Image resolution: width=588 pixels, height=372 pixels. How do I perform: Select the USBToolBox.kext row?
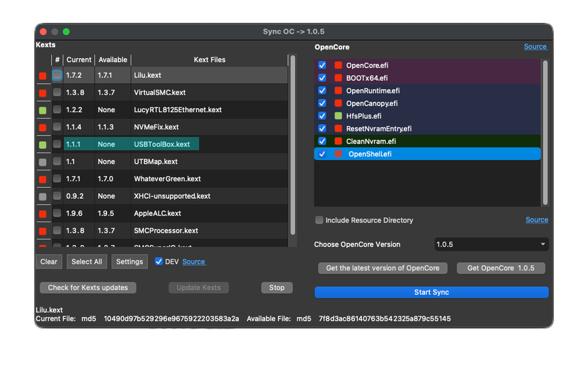point(163,144)
